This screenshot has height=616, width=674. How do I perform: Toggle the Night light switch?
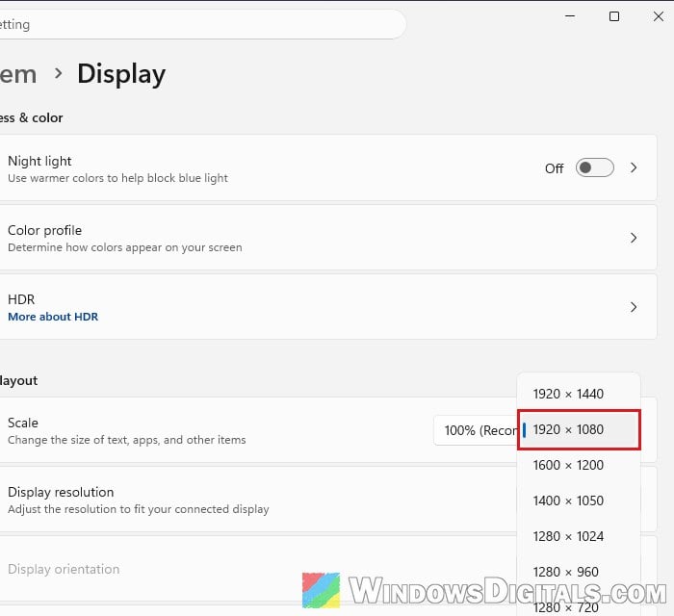click(594, 167)
